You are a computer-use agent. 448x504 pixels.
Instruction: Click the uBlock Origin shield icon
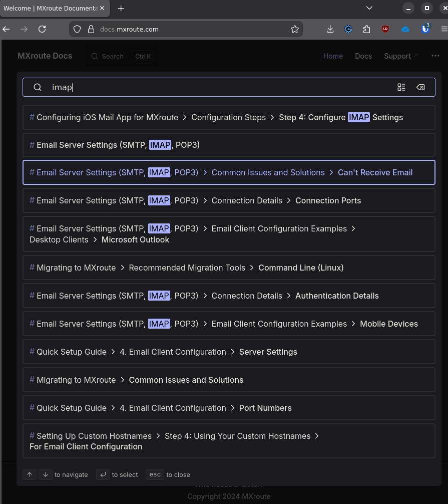coord(385,29)
